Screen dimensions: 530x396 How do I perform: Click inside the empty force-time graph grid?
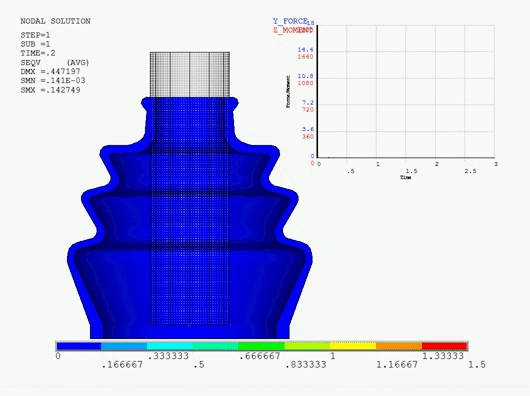406,91
